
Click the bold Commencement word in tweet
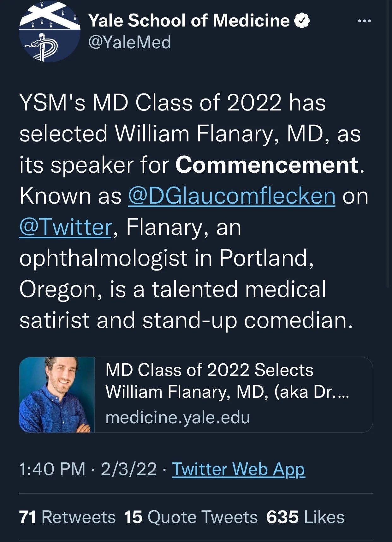coord(267,165)
